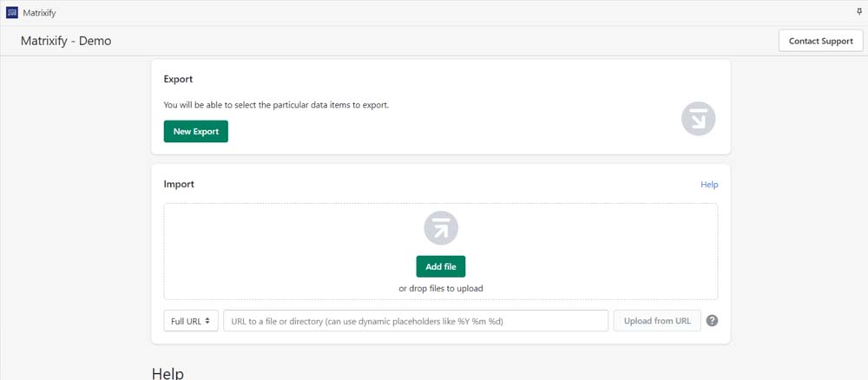
Task: Focus the URL to a file input field
Action: click(x=416, y=321)
